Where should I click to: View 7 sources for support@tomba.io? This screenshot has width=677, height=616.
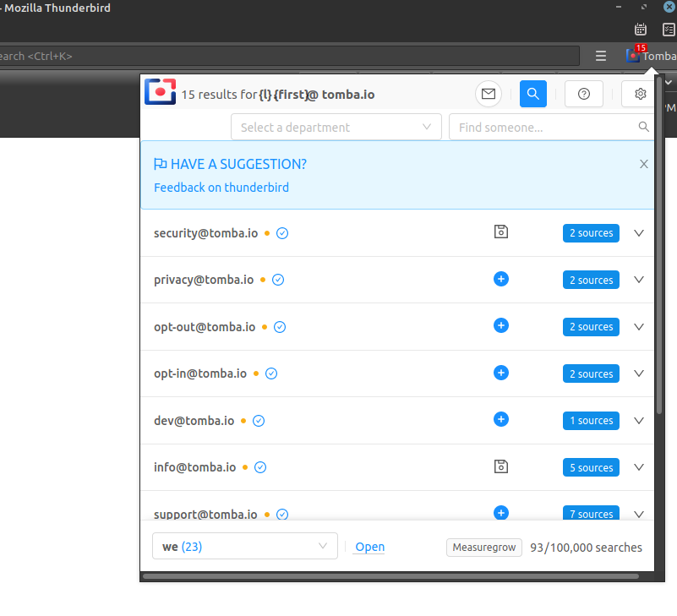pyautogui.click(x=591, y=512)
